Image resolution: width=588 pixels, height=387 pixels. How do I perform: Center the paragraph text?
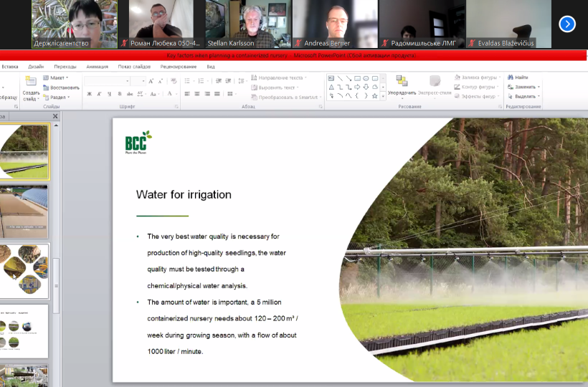[x=197, y=94]
